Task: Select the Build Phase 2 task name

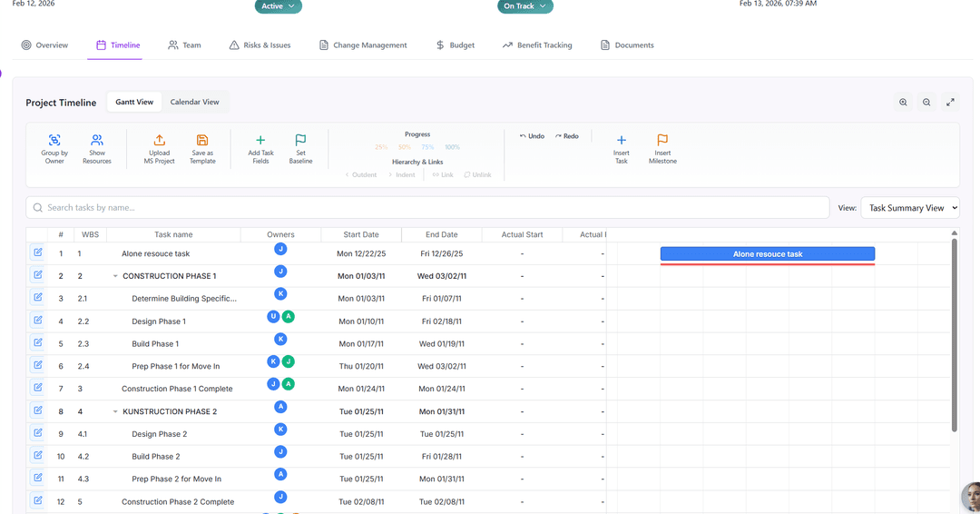Action: pyautogui.click(x=156, y=457)
